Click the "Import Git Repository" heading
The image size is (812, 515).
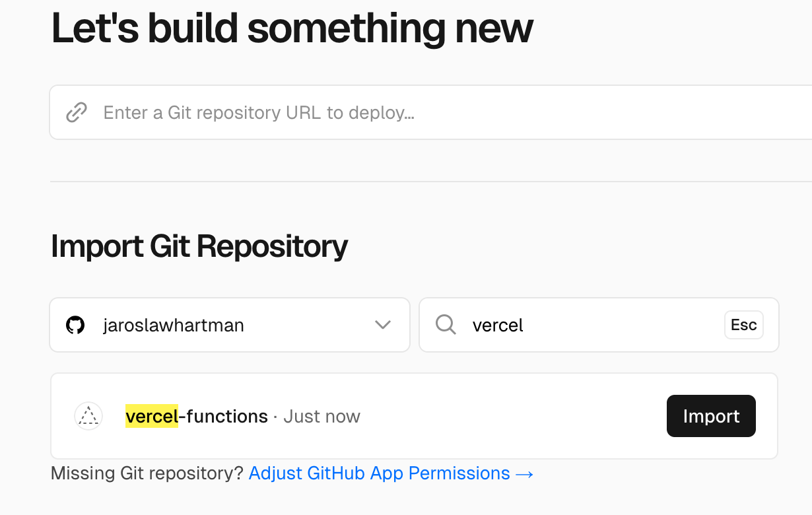click(199, 247)
